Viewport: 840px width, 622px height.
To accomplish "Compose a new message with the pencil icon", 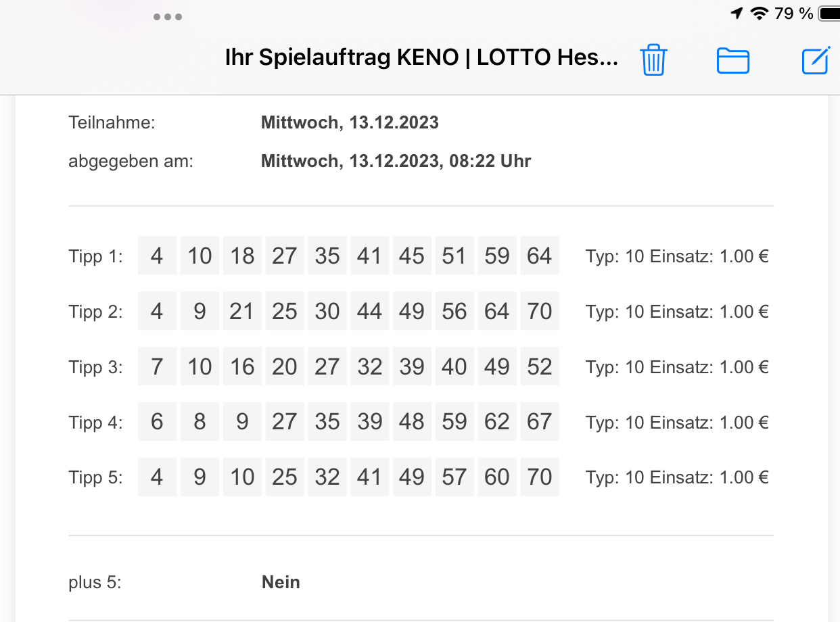I will (816, 60).
